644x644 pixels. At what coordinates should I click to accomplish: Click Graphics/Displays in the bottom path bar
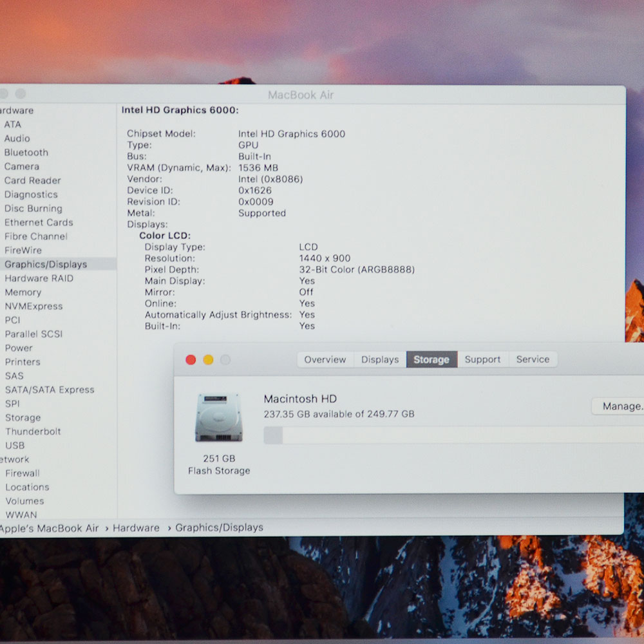point(220,527)
